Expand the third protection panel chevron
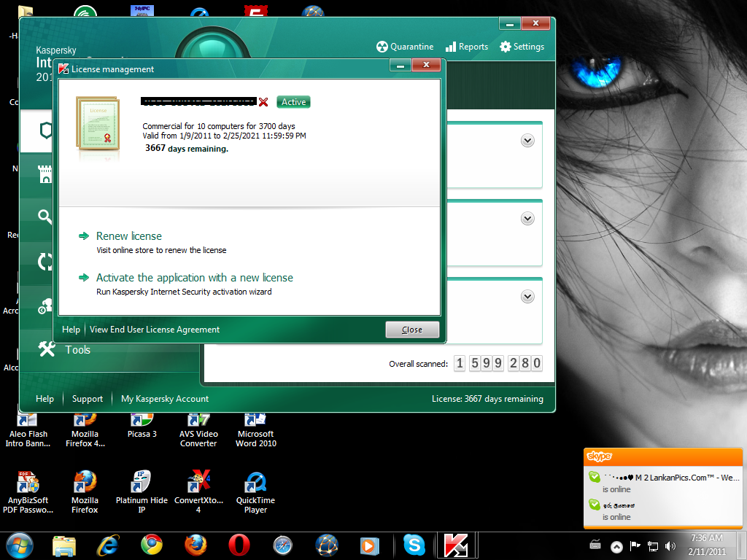The image size is (747, 560). pyautogui.click(x=527, y=297)
